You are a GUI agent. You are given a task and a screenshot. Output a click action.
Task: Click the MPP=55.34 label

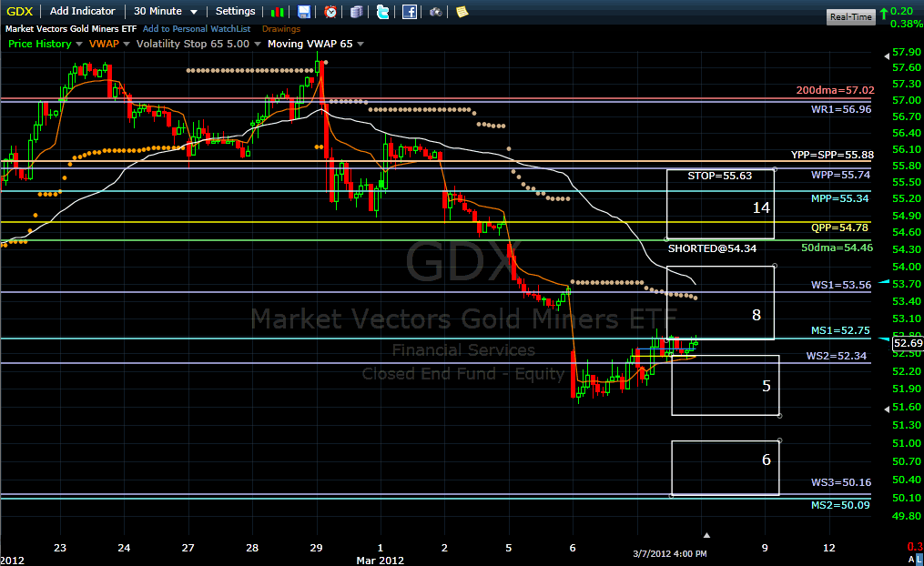pyautogui.click(x=839, y=198)
